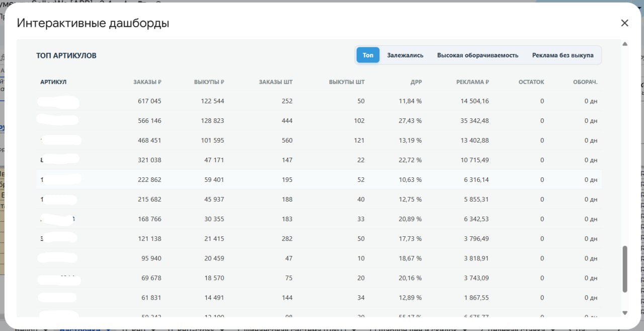
Task: Sort by the Заказы ₽ column header
Action: 147,82
